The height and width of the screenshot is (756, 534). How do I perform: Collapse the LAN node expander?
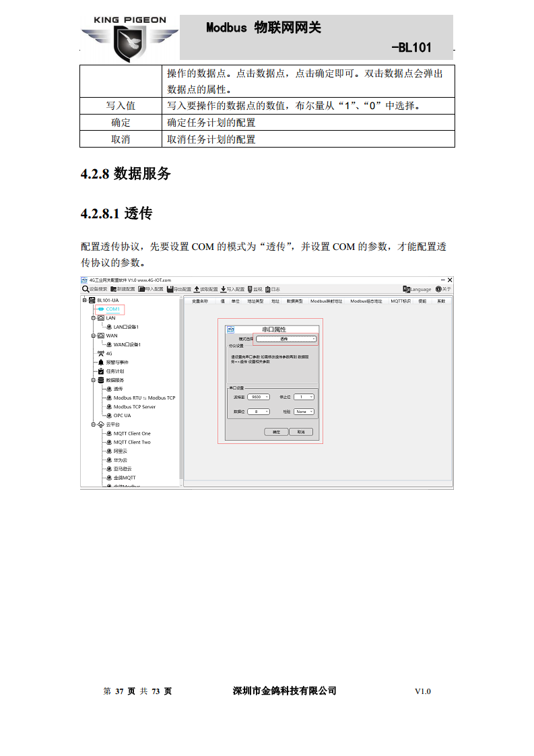coord(94,318)
